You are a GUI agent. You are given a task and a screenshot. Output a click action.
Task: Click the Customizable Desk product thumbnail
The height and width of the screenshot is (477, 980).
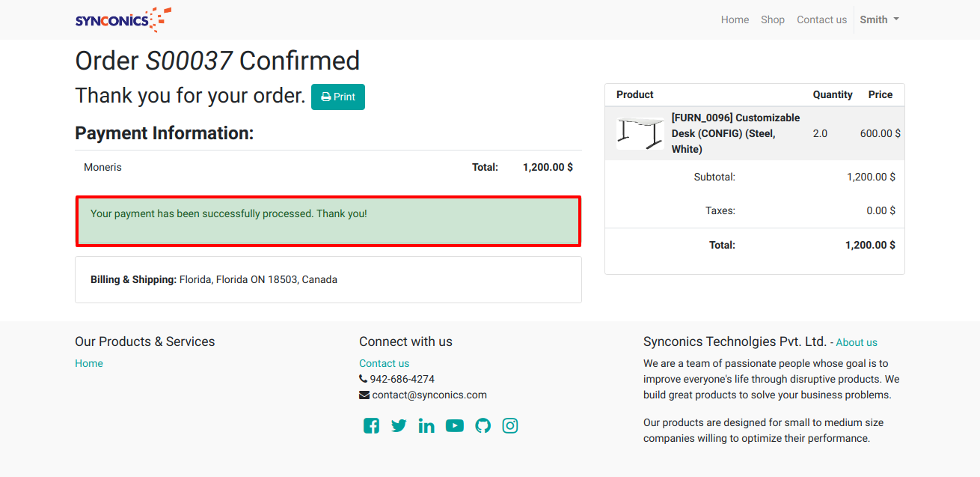tap(640, 133)
